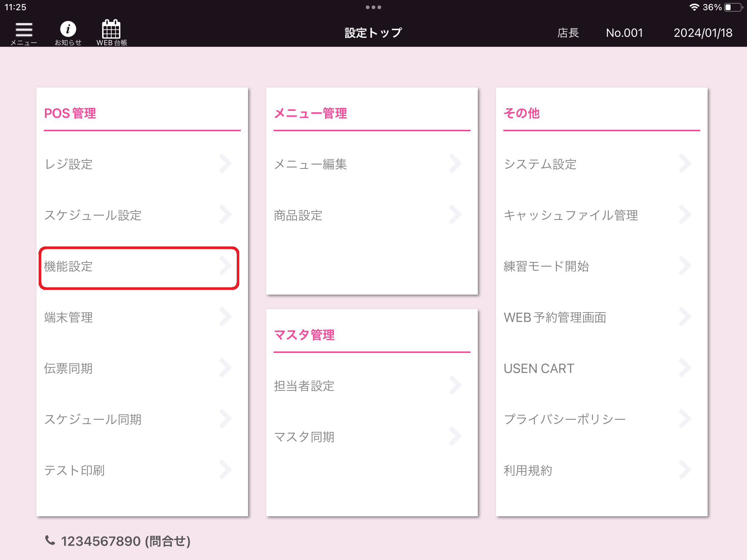Tap the three-dot multitasking indicator
The height and width of the screenshot is (560, 747).
tap(373, 7)
